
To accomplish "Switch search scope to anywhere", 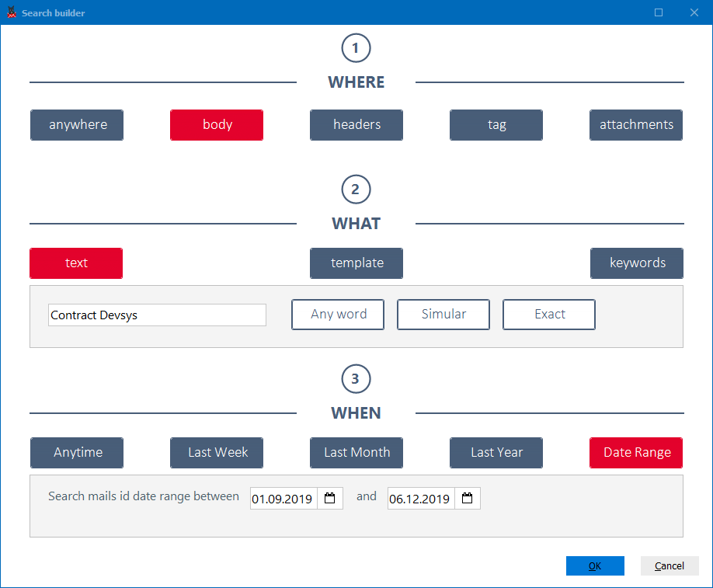I will click(x=76, y=125).
